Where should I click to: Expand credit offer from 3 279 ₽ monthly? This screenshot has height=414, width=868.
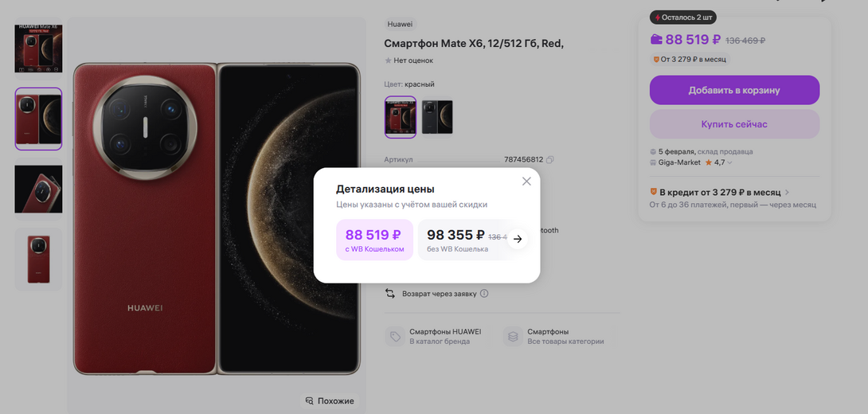[x=787, y=192]
